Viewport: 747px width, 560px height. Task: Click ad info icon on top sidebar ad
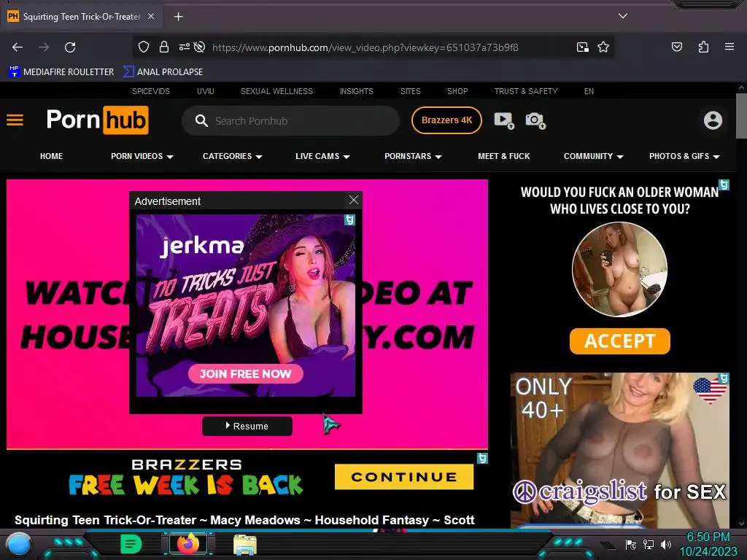coord(724,184)
